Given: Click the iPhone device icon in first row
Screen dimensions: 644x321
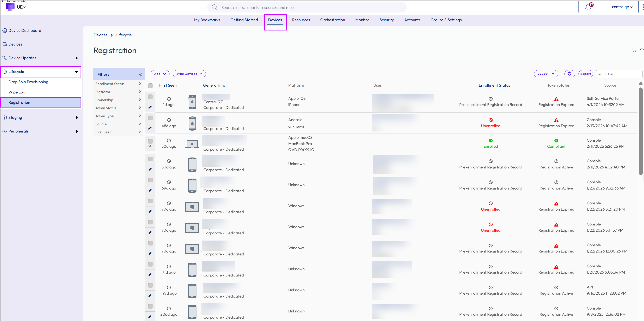Looking at the screenshot, I should tap(192, 102).
